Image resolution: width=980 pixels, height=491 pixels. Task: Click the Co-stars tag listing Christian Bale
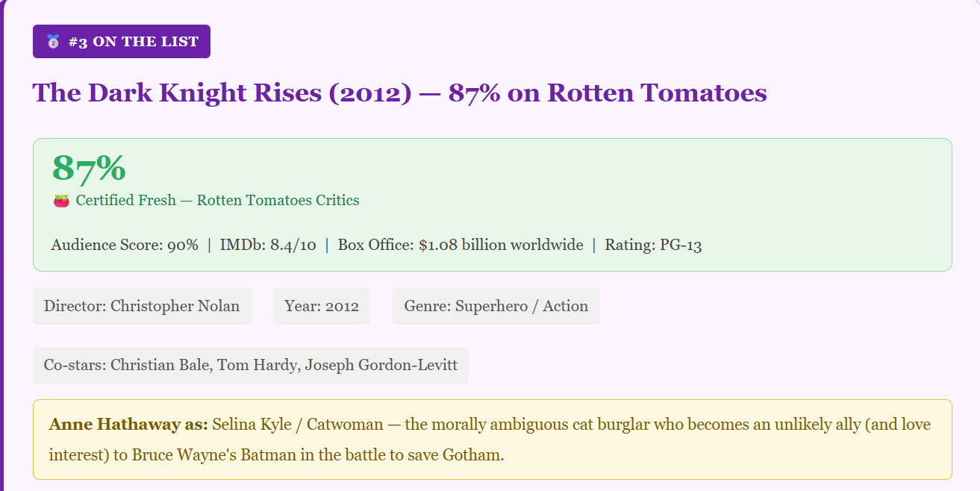250,366
